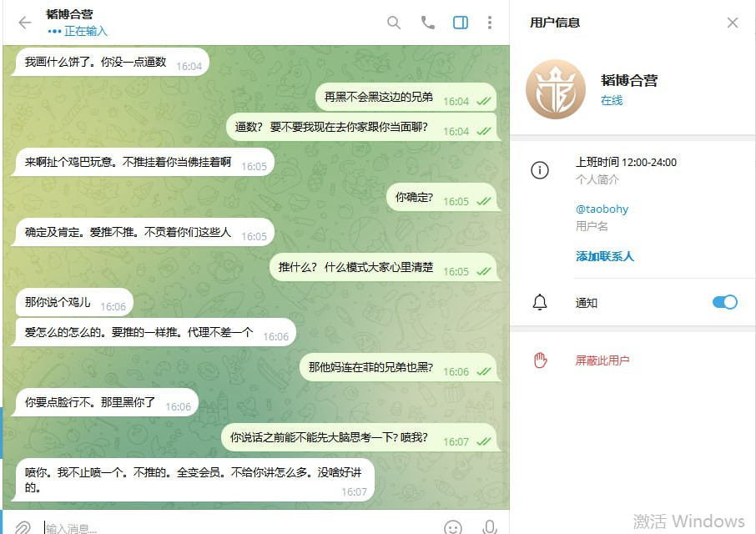Click the add contact button
Image resolution: width=756 pixels, height=534 pixels.
click(x=605, y=256)
